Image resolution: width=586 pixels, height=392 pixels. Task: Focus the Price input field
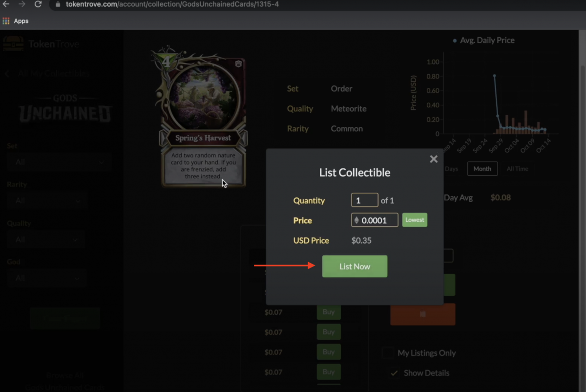pos(375,220)
